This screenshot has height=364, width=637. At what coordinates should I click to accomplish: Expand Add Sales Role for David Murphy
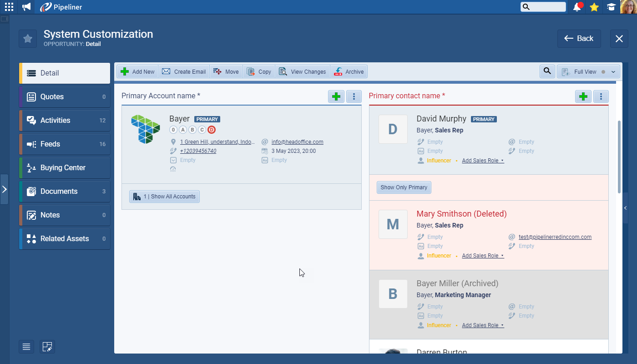pyautogui.click(x=483, y=161)
